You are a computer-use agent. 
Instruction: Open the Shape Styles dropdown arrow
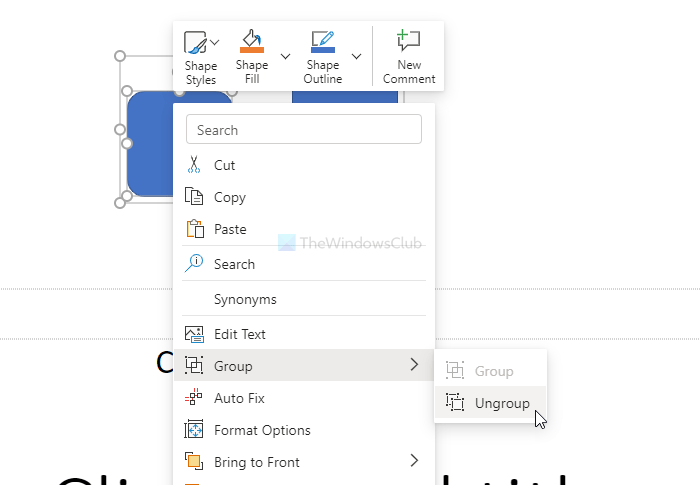click(215, 43)
